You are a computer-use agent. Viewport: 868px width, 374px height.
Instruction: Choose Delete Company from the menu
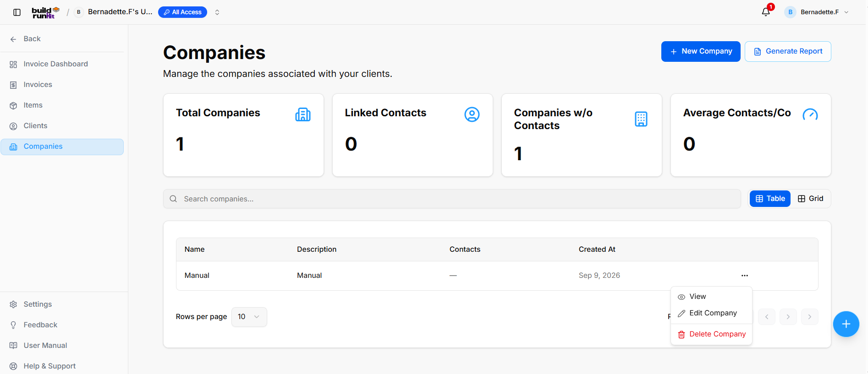coord(711,334)
